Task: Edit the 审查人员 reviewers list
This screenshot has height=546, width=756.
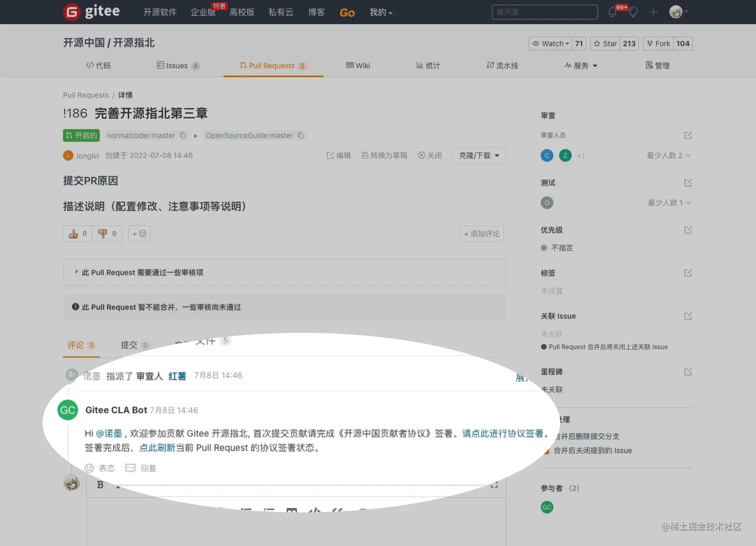Action: coord(688,135)
